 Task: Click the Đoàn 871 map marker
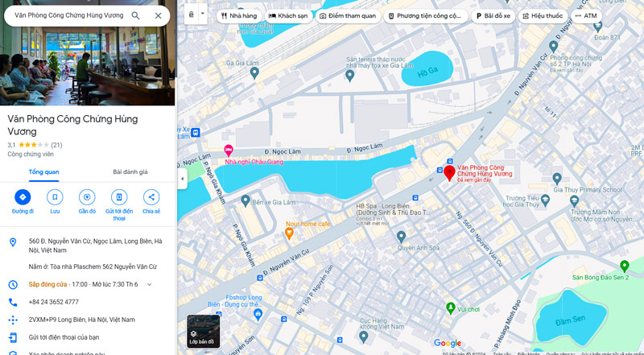598,27
